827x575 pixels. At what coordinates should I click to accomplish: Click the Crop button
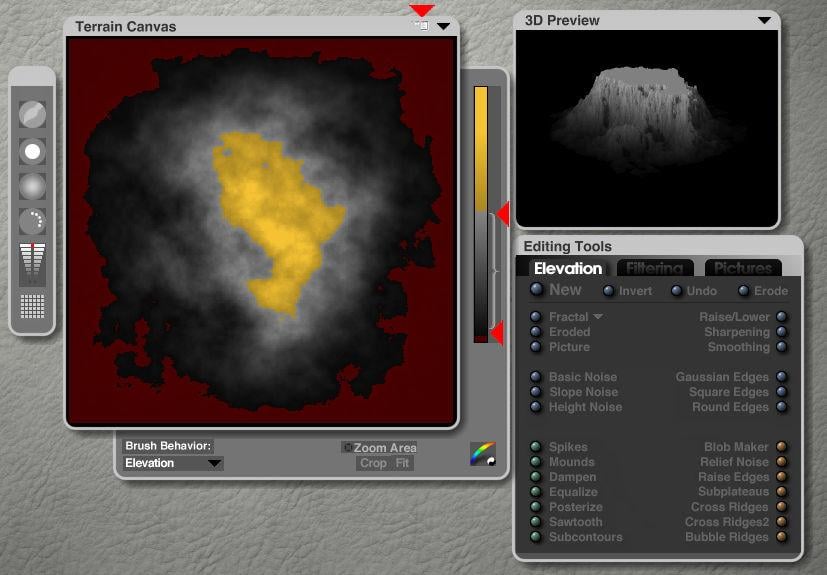(373, 463)
